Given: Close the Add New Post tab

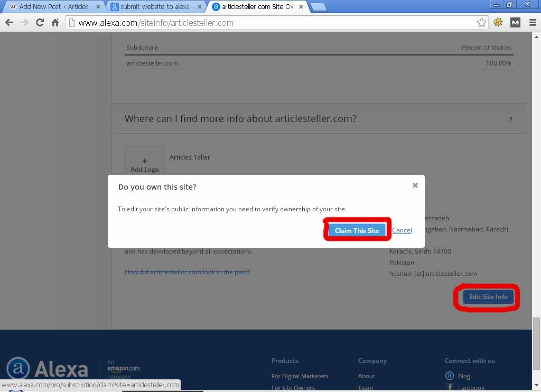Looking at the screenshot, I should coord(98,6).
